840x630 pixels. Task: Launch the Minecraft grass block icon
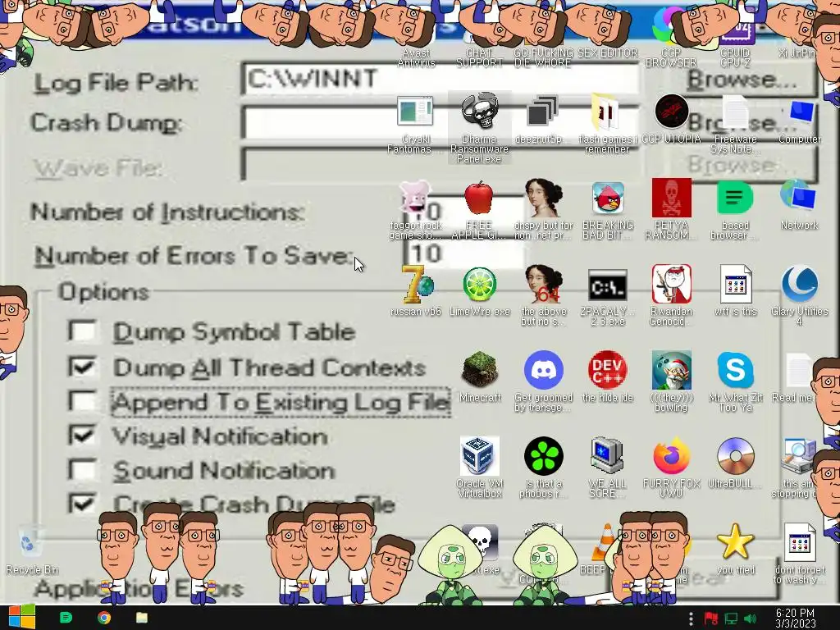pyautogui.click(x=479, y=370)
